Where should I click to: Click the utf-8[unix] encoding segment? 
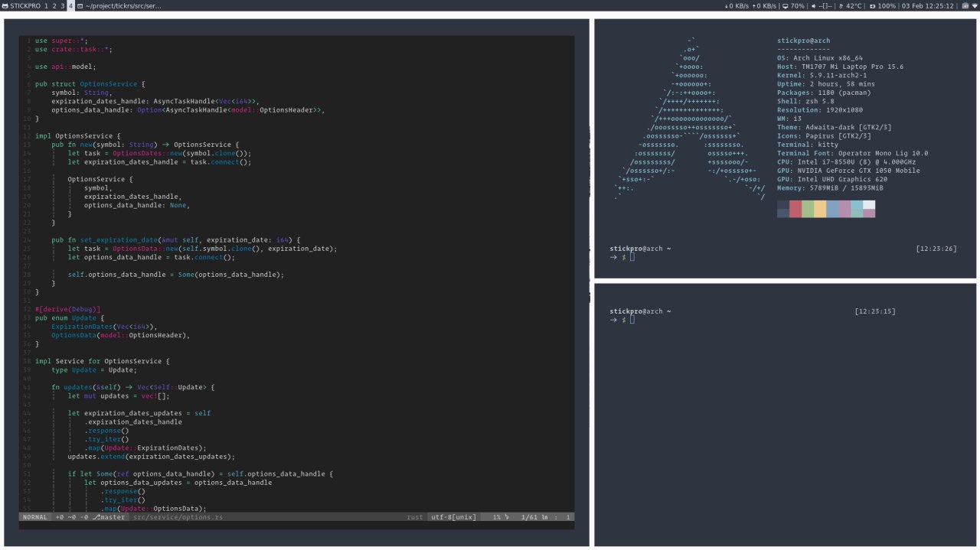[x=453, y=517]
